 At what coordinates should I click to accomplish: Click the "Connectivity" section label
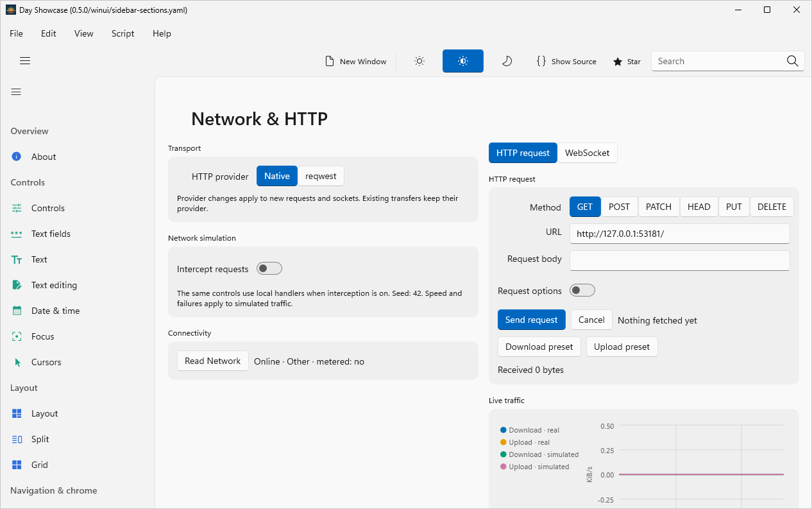pyautogui.click(x=190, y=333)
